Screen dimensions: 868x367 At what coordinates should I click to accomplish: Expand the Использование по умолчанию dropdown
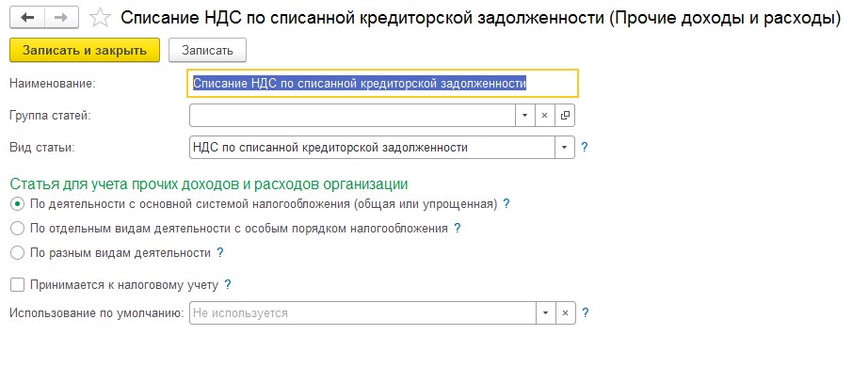point(545,312)
